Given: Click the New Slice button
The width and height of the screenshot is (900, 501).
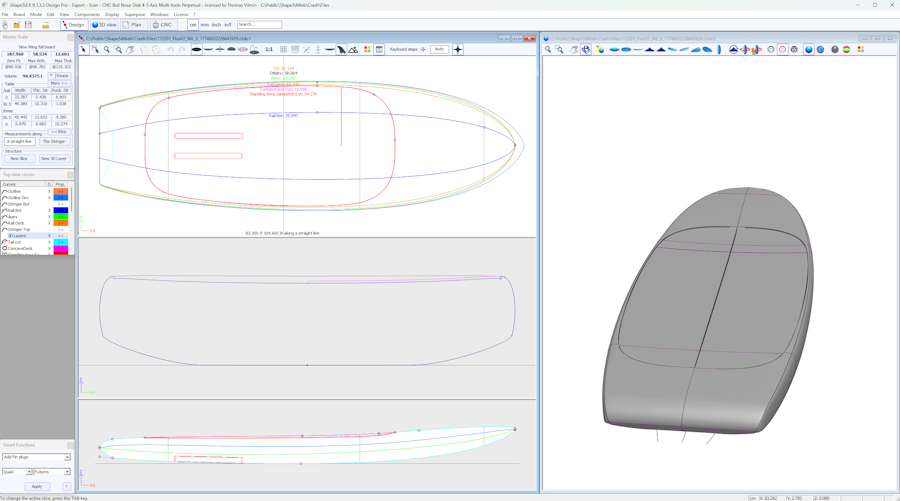Looking at the screenshot, I should pos(19,159).
